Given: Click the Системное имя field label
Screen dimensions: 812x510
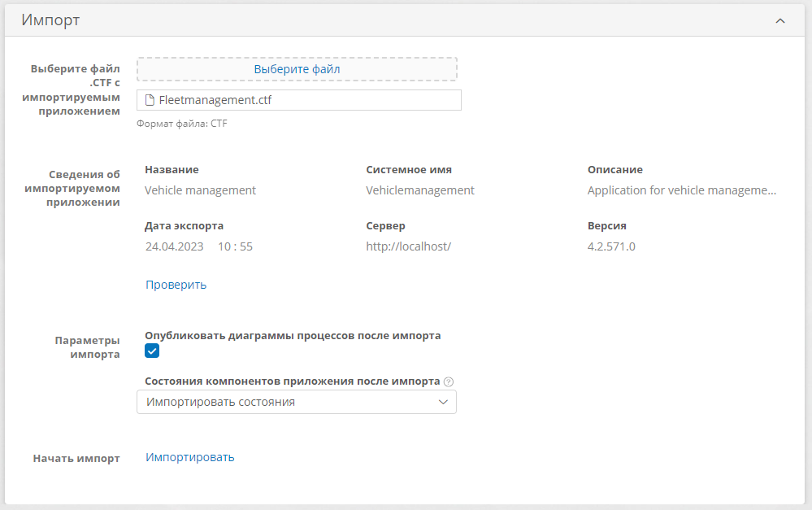Looking at the screenshot, I should click(409, 170).
